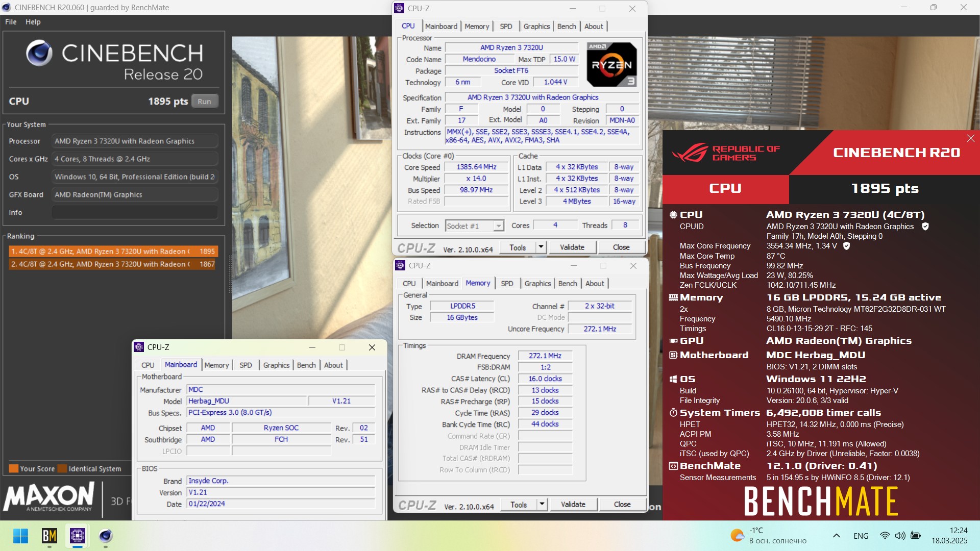Image resolution: width=980 pixels, height=551 pixels.
Task: Click Close in Memory CPU-Z window
Action: point(622,505)
